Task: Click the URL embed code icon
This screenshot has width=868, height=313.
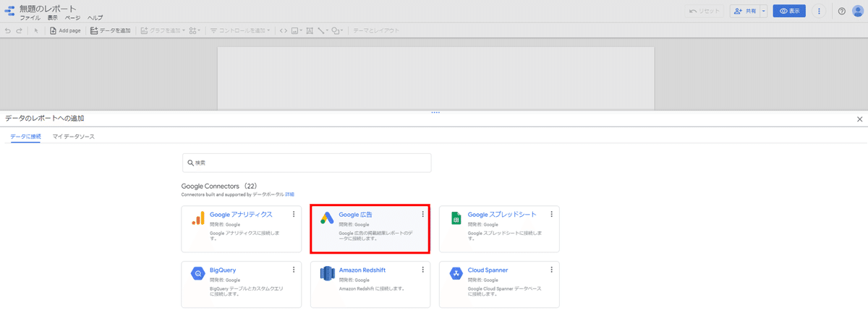Action: pos(284,30)
